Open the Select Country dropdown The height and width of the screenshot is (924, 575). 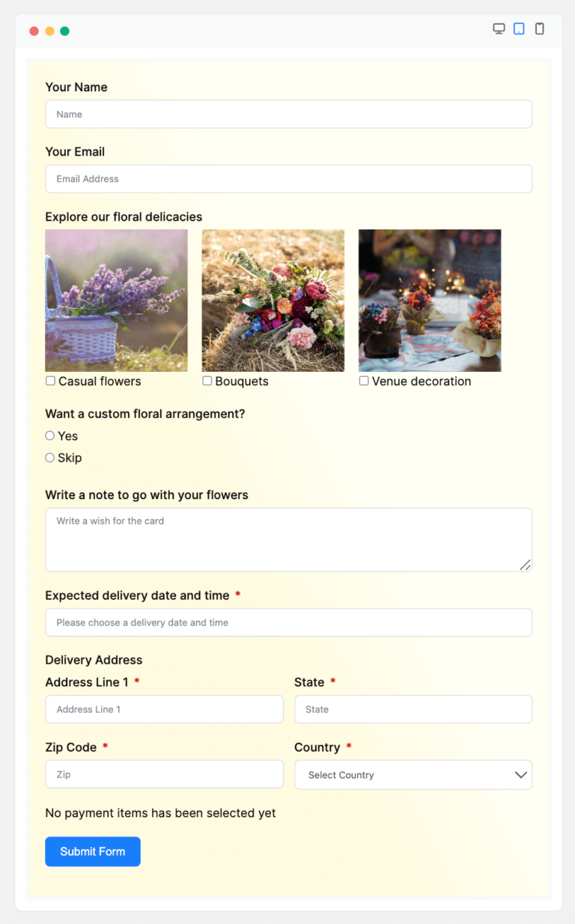[413, 774]
